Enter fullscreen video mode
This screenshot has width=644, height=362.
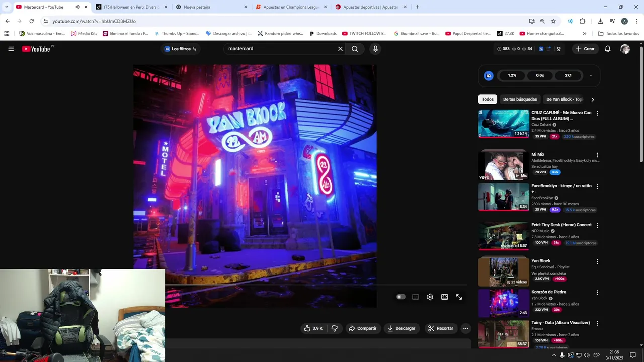click(x=459, y=297)
